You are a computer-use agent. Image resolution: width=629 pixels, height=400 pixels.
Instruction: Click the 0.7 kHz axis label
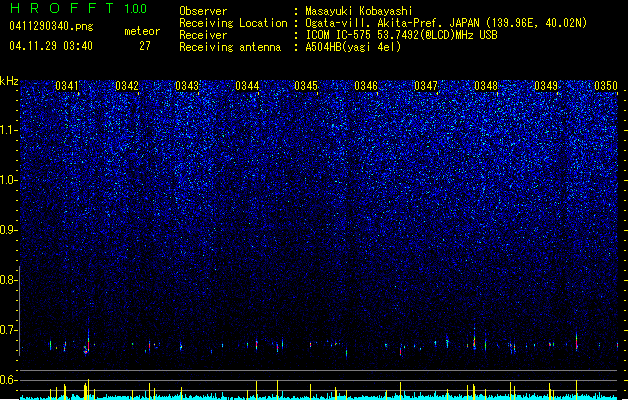(x=9, y=330)
